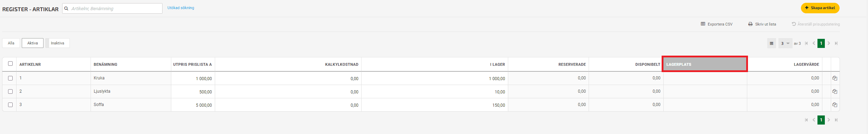Switch to the Inaktiva filter tab
The image size is (868, 134).
point(58,43)
